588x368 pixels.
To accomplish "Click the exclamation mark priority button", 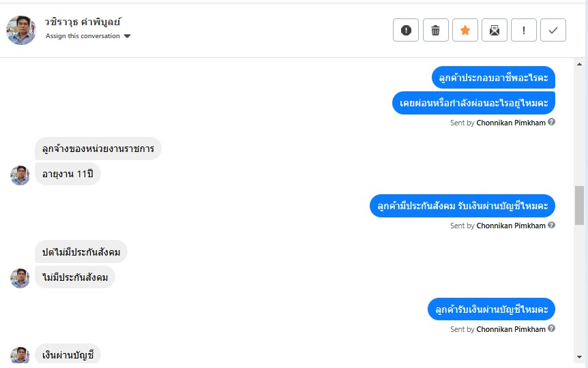I will pyautogui.click(x=524, y=30).
